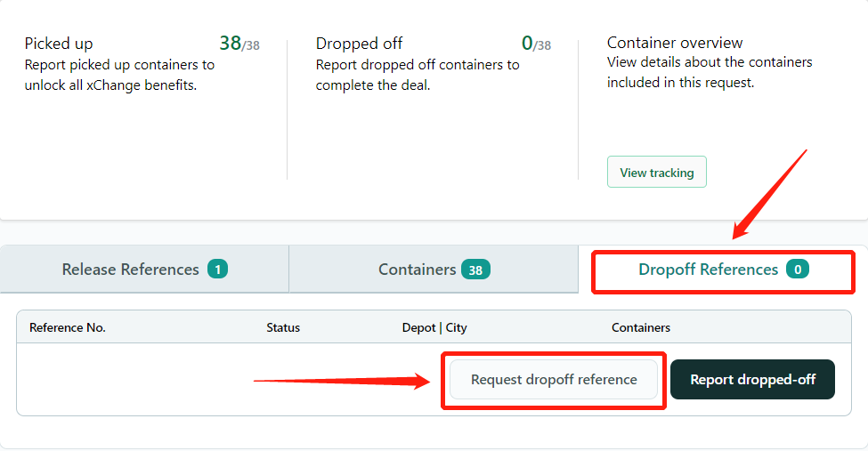Click the 0/38 dropped off counter
868x451 pixels.
click(536, 44)
